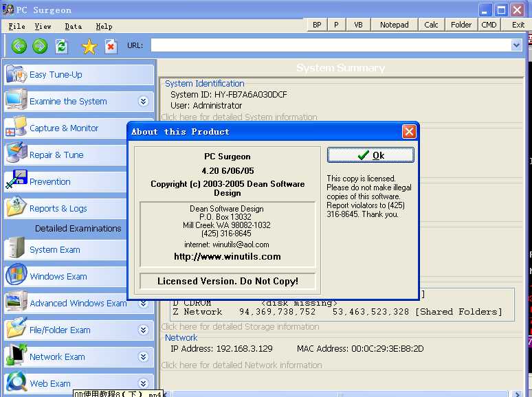Click the Stop icon with red X

111,46
